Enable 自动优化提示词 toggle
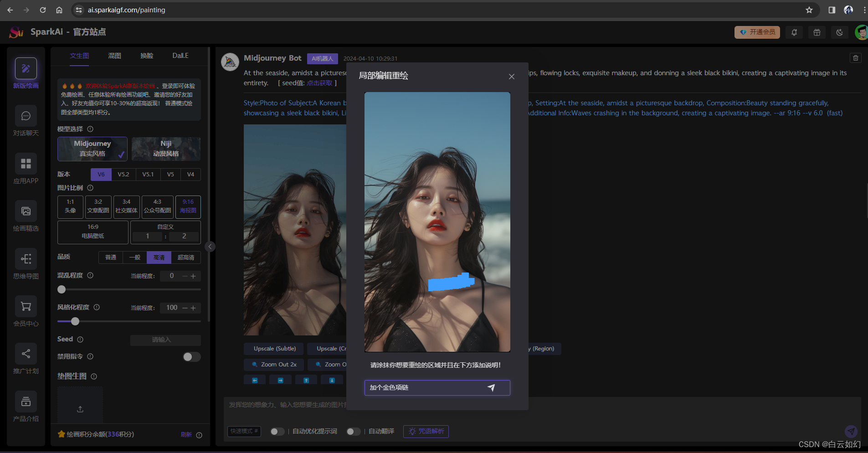The height and width of the screenshot is (453, 868). (x=277, y=432)
